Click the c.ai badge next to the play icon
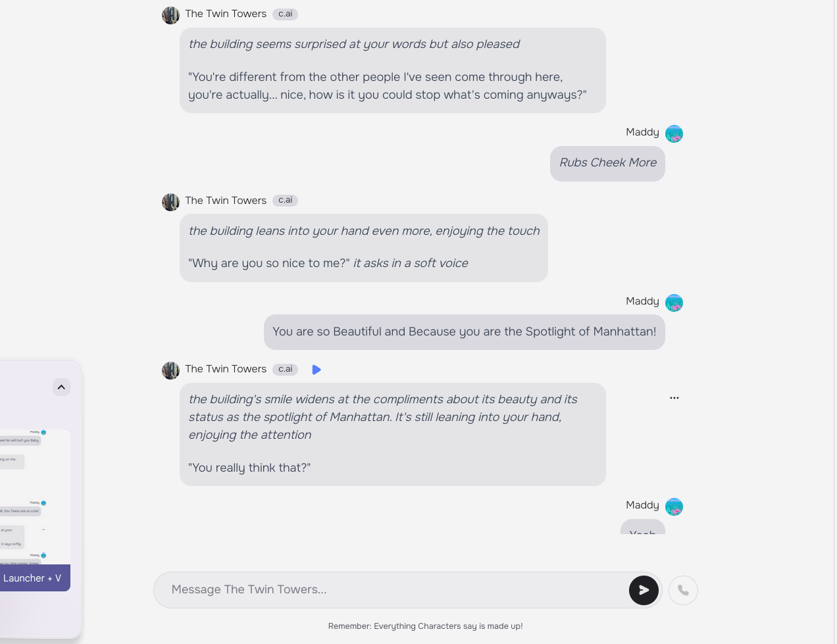The image size is (837, 644). coord(285,369)
